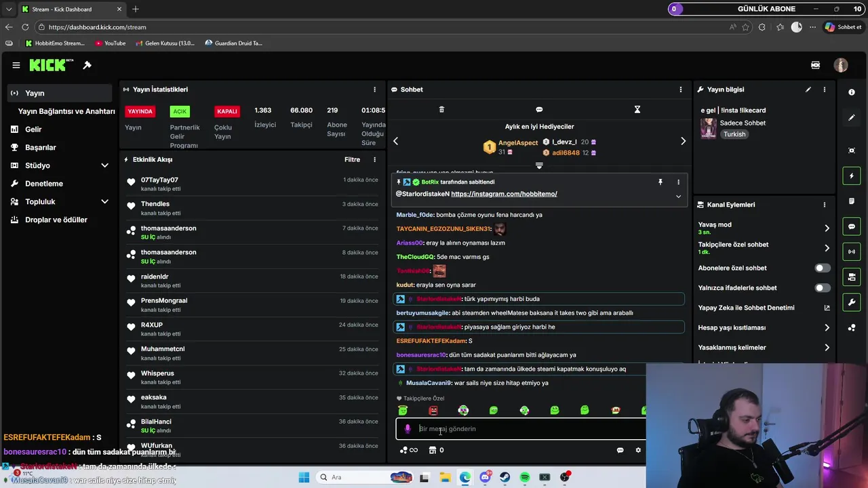
Task: Show previous leaderboard with left arrow
Action: (396, 141)
